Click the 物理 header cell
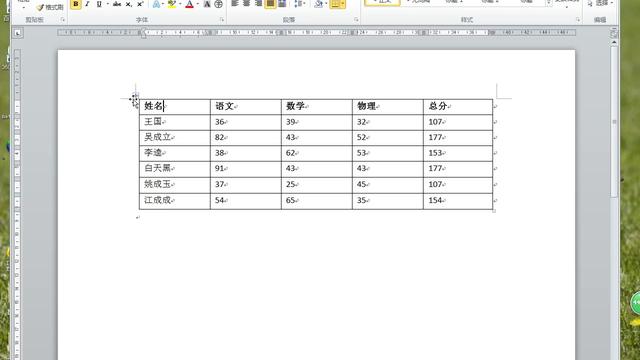The height and width of the screenshot is (360, 640). click(x=388, y=107)
